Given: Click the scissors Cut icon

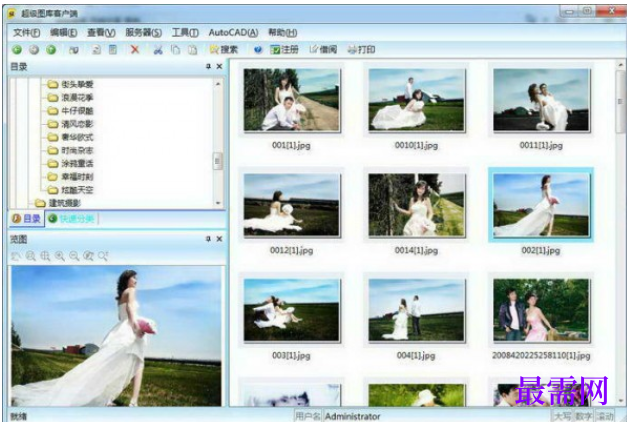Looking at the screenshot, I should tap(158, 50).
